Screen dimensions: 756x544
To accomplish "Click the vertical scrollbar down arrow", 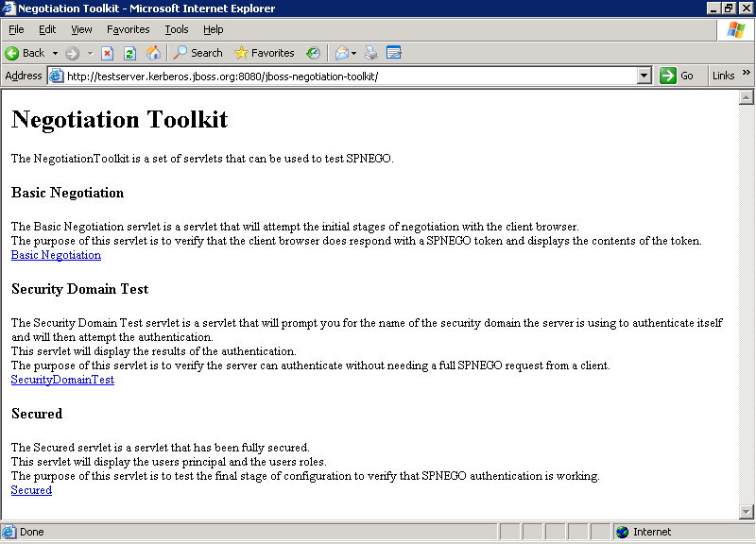I will tap(746, 512).
